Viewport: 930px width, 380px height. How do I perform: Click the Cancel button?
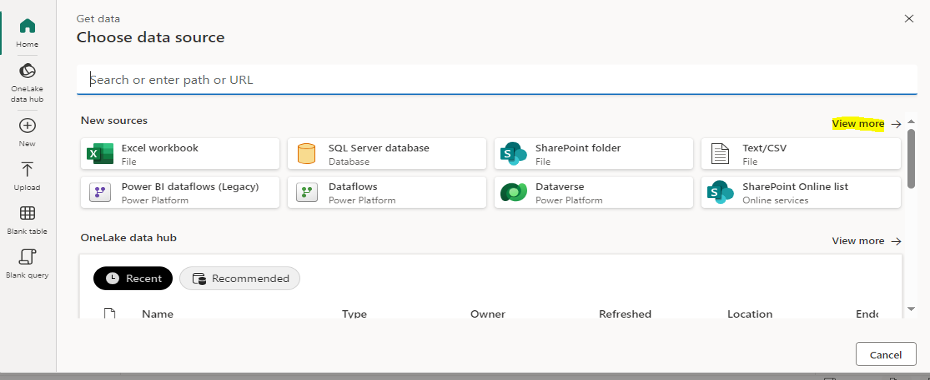click(886, 355)
